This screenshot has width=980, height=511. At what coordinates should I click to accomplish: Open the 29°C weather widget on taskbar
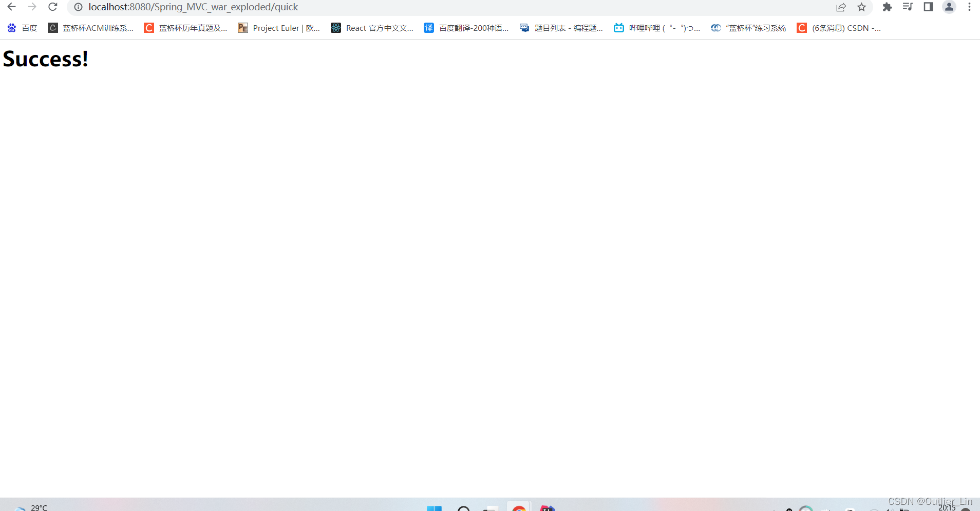coord(31,507)
